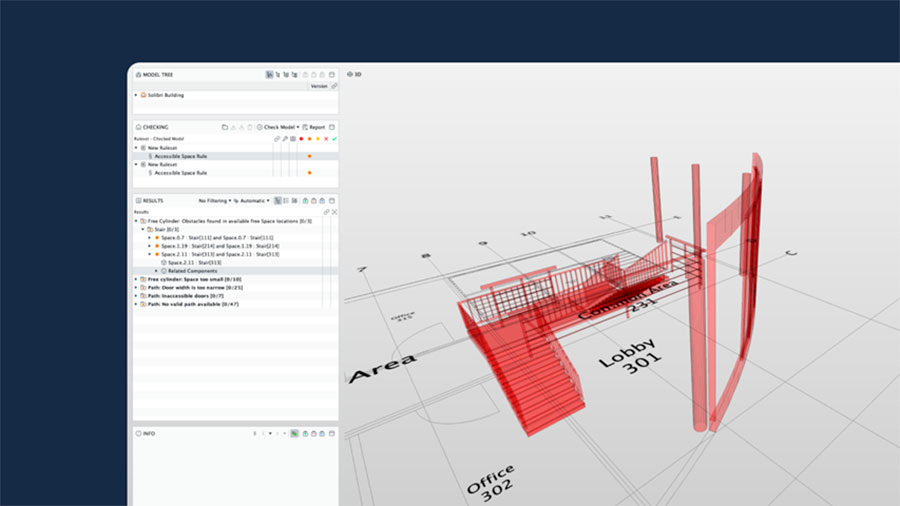Image resolution: width=900 pixels, height=506 pixels.
Task: Click the maximize panel icon in the Results header
Action: tap(332, 201)
